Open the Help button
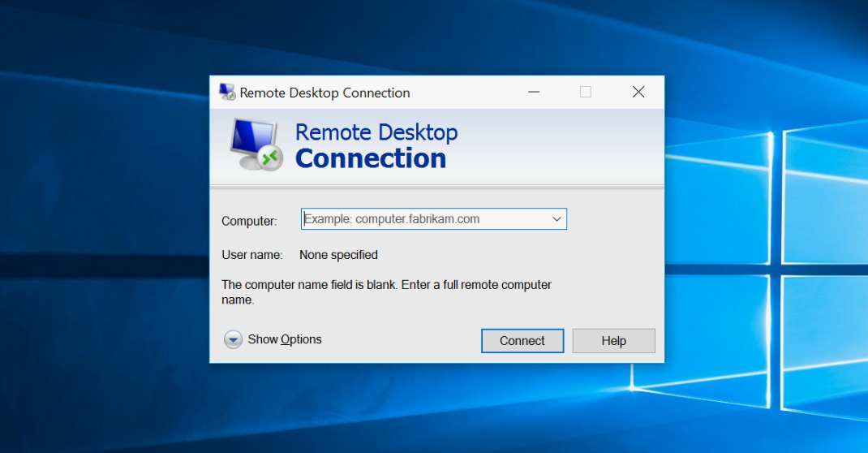The image size is (868, 453). click(613, 341)
